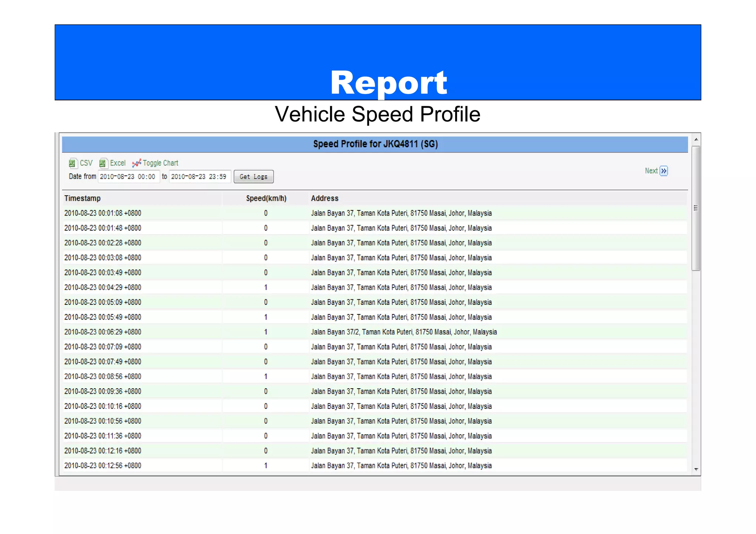Select timestamp 2010-08-23 00:03:49 +0800
The width and height of the screenshot is (756, 534).
(x=103, y=272)
